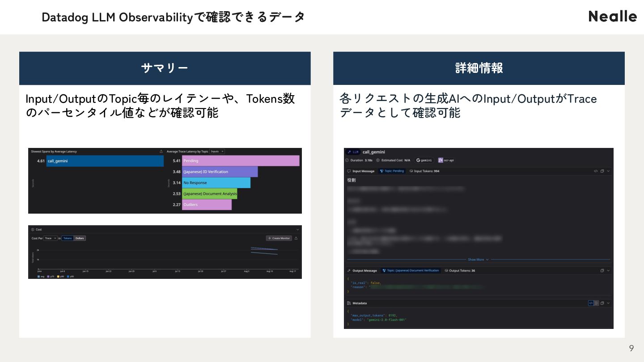Click the ocr-api service tag
This screenshot has width=644, height=362.
[446, 160]
